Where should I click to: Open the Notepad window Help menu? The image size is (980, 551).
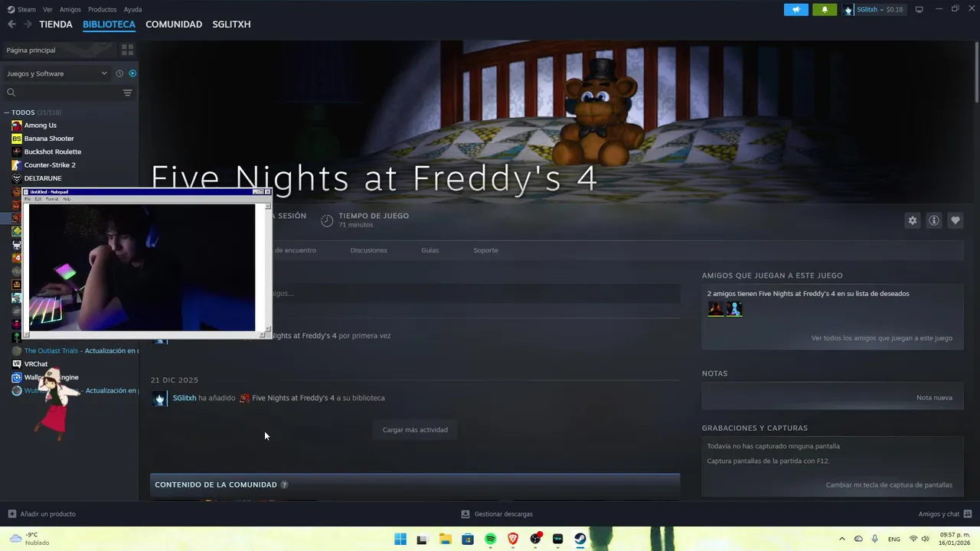point(67,199)
